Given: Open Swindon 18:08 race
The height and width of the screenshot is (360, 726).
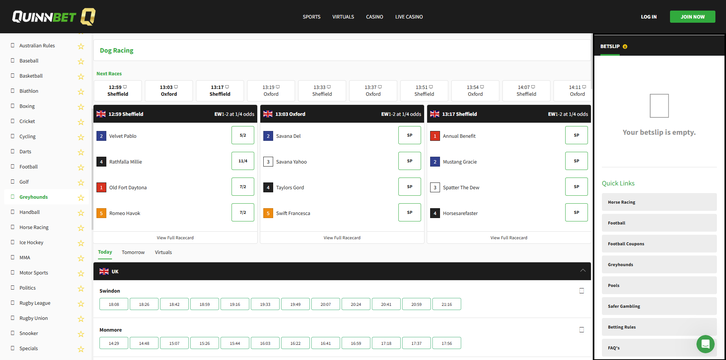Looking at the screenshot, I should (x=114, y=304).
